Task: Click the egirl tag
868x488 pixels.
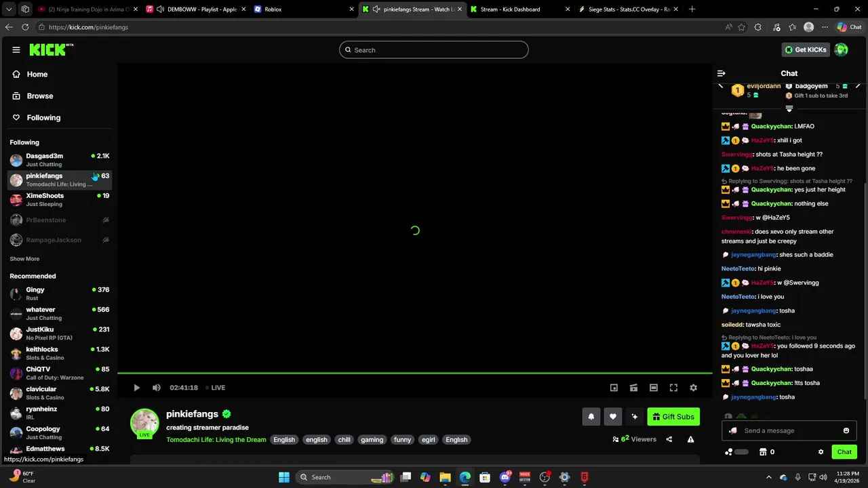Action: pos(428,440)
